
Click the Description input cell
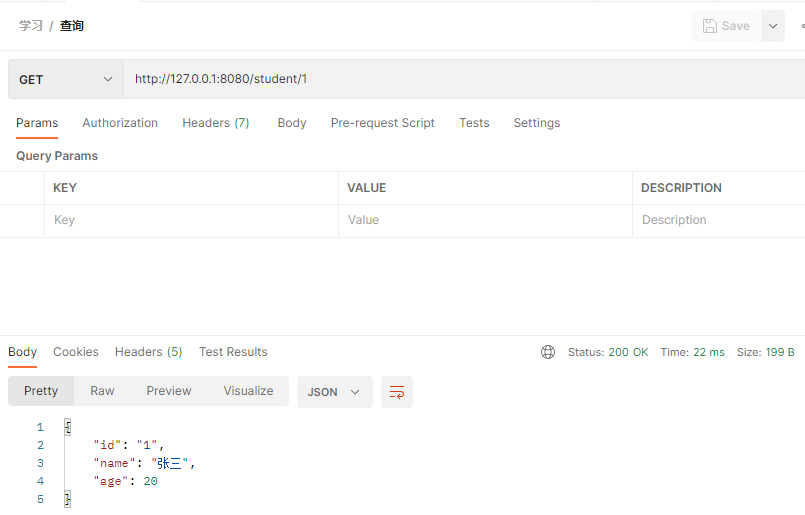(719, 220)
